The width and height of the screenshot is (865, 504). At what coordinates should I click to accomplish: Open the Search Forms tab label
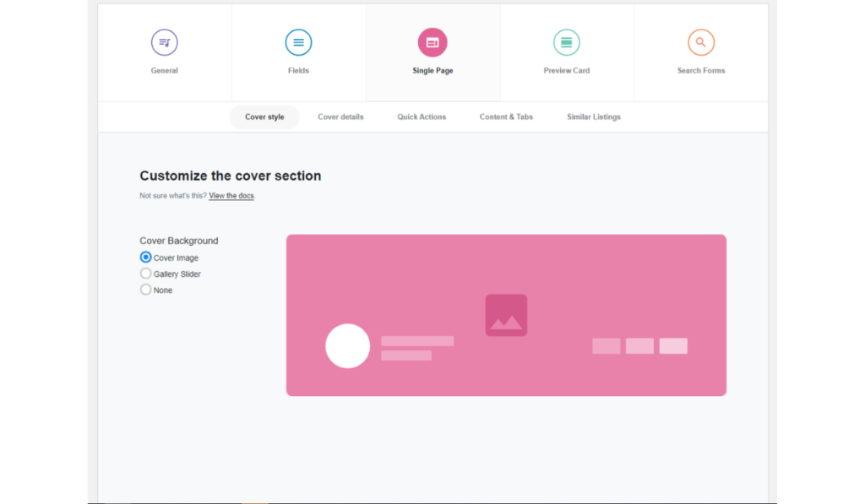[701, 71]
